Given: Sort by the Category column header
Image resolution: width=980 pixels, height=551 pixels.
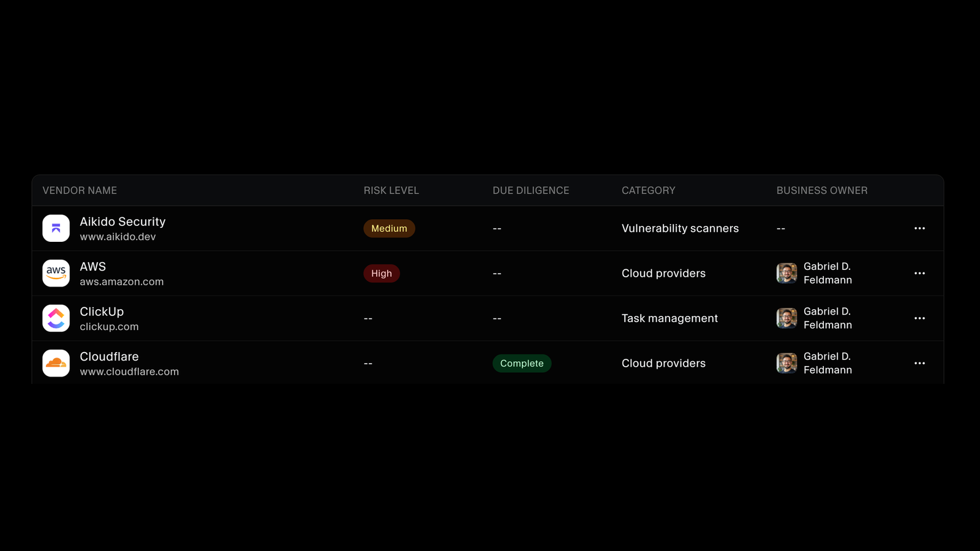Looking at the screenshot, I should coord(649,190).
